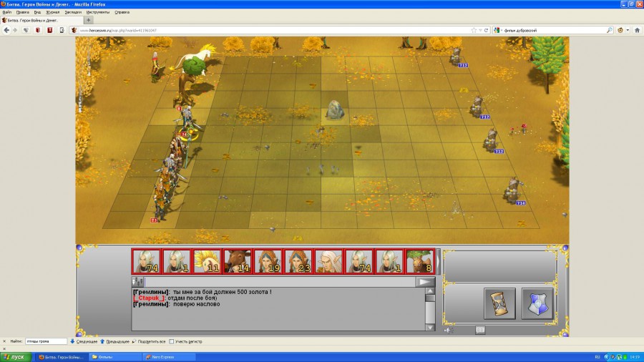Go to home page icon
644x362 pixels.
[637, 30]
